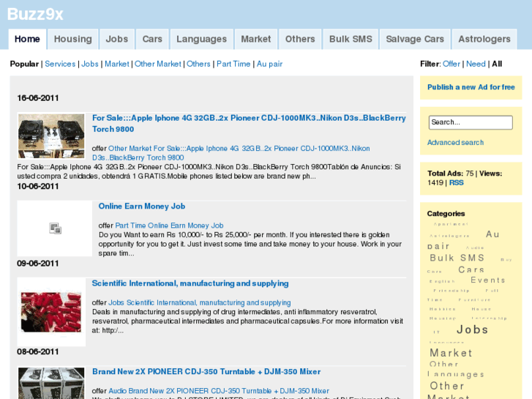The height and width of the screenshot is (399, 532).
Task: Focus the Search... input field
Action: click(471, 122)
